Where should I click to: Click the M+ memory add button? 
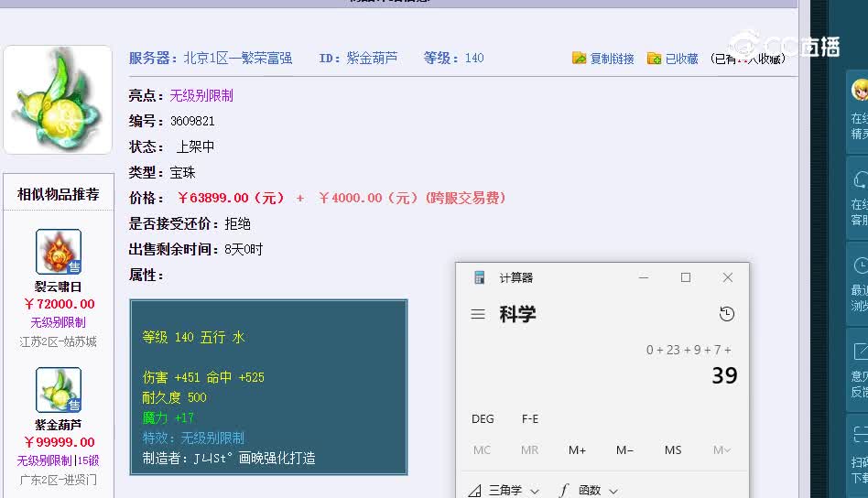[577, 449]
